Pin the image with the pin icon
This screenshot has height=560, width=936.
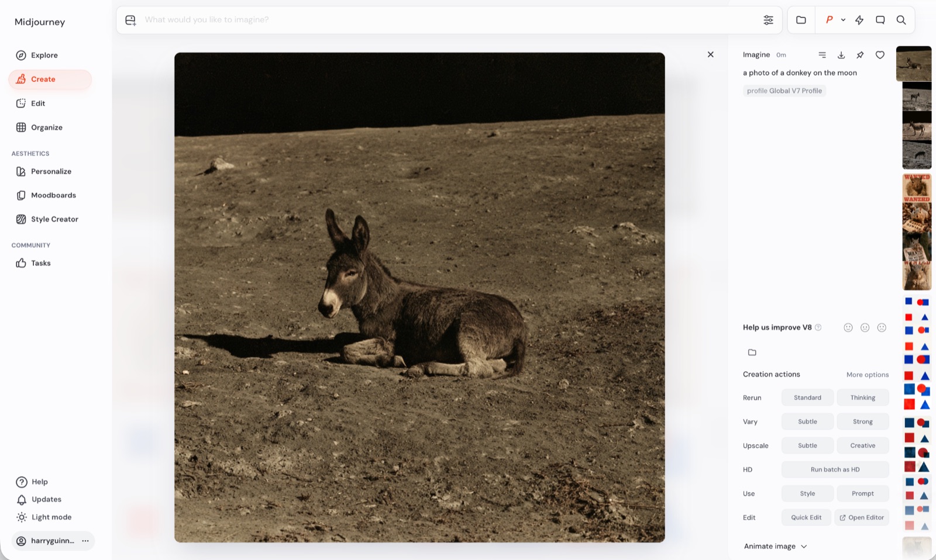click(x=860, y=55)
